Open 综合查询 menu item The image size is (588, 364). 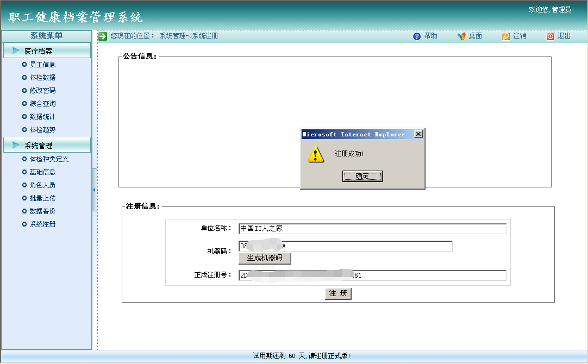(42, 103)
